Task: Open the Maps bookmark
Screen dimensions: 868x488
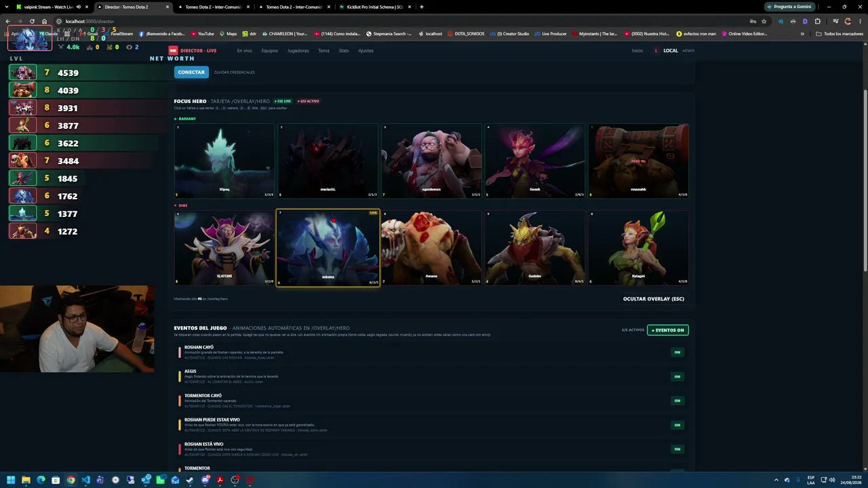Action: point(228,33)
